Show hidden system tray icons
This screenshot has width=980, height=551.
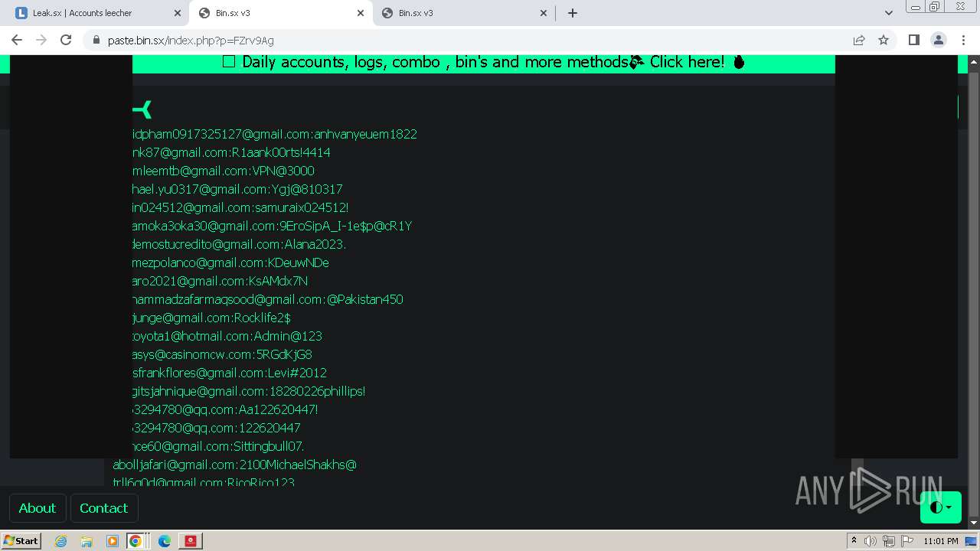click(x=853, y=541)
